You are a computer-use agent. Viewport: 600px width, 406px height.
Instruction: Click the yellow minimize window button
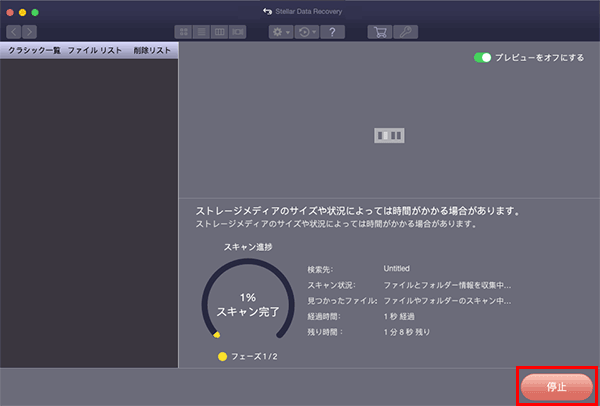(23, 12)
